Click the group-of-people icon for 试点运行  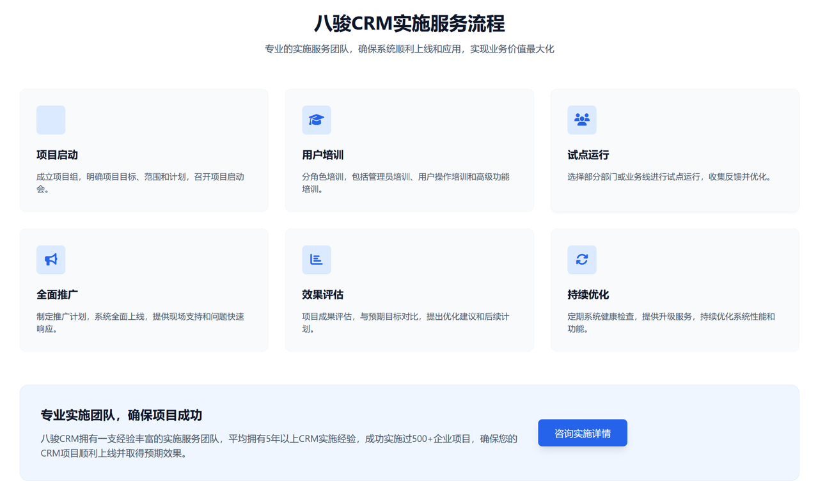pos(581,120)
